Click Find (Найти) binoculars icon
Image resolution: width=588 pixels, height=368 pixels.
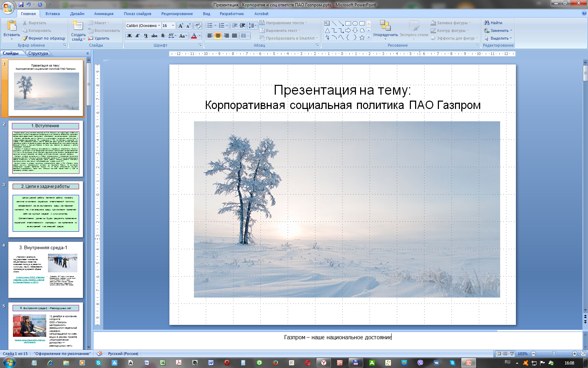click(493, 23)
